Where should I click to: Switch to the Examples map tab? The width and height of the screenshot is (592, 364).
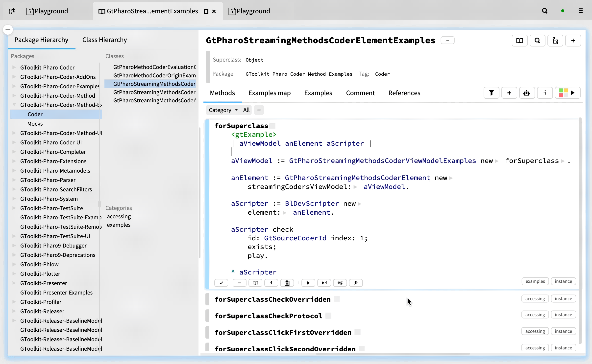[270, 93]
